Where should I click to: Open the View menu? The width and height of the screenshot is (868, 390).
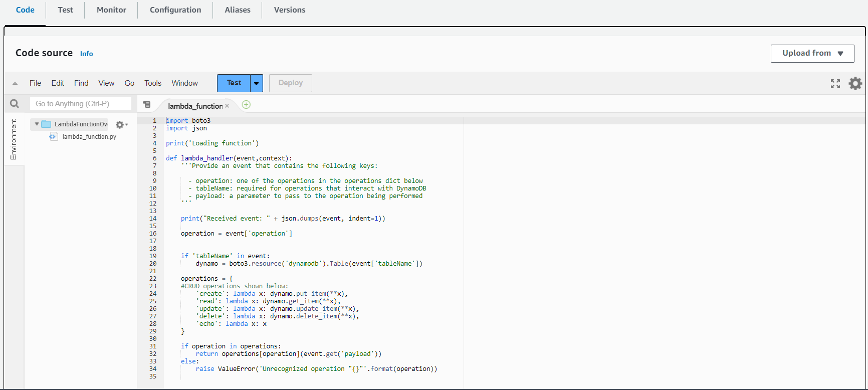(106, 83)
